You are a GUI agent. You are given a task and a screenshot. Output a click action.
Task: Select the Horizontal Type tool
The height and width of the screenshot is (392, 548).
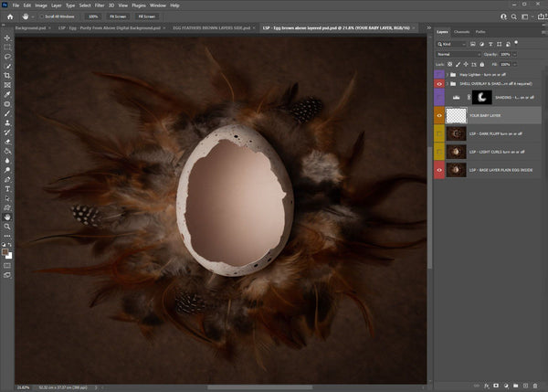(x=7, y=187)
